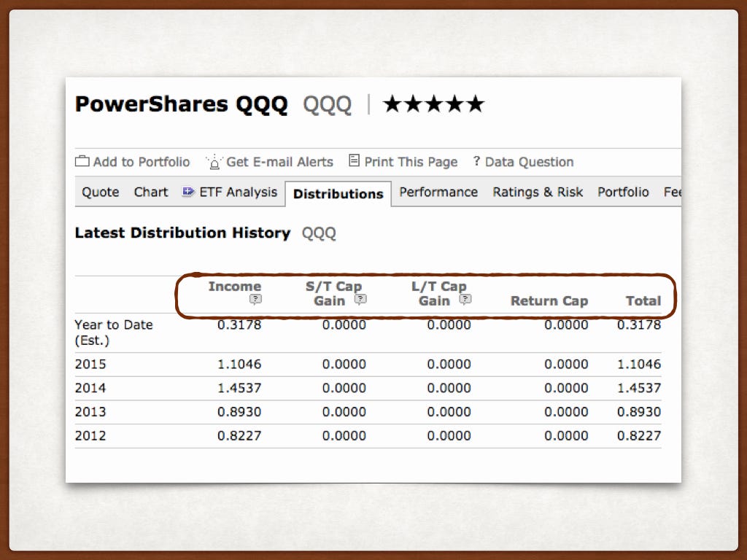Image resolution: width=747 pixels, height=560 pixels.
Task: Open the Income column help icon
Action: (x=256, y=300)
